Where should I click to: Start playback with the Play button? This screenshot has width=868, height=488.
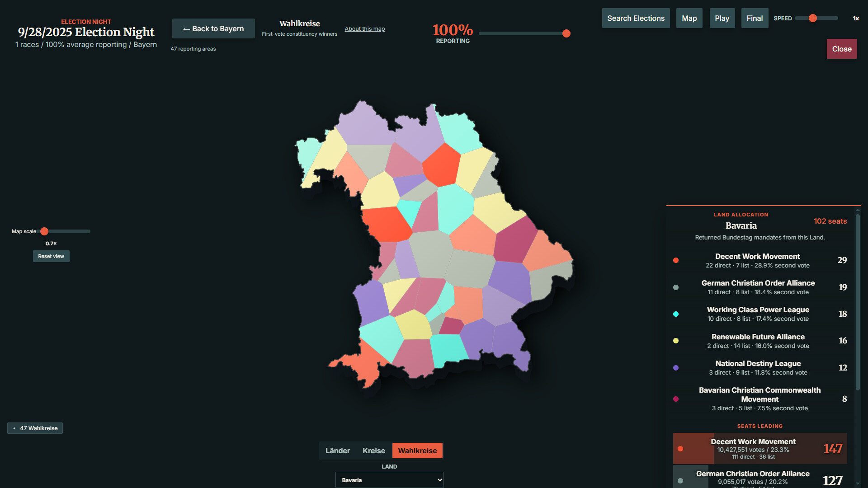tap(722, 18)
